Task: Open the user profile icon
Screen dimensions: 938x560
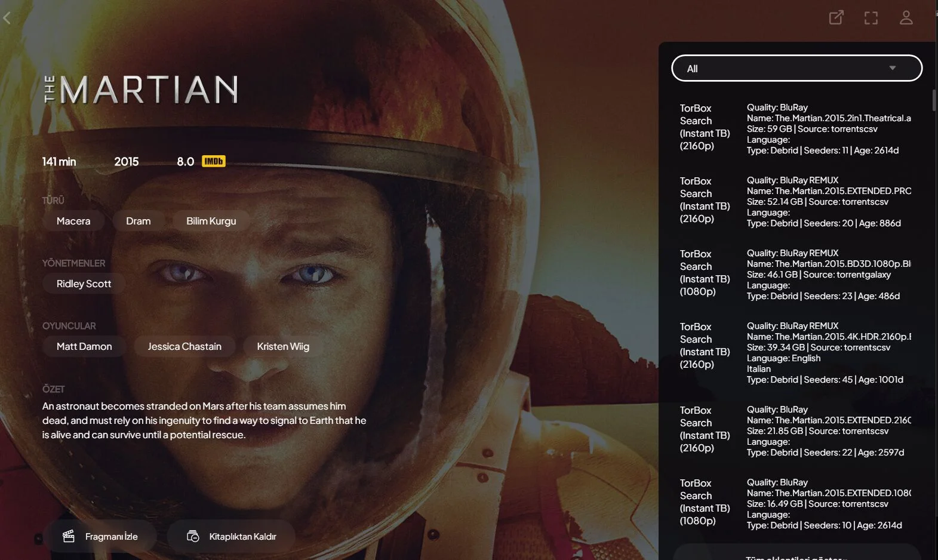Action: (x=906, y=17)
